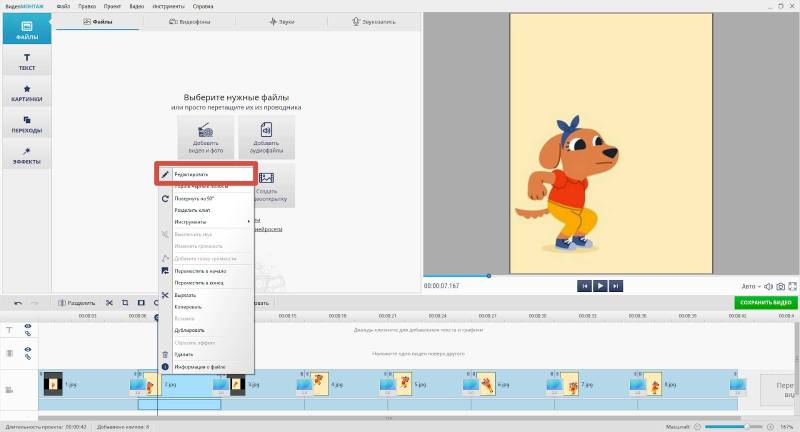The width and height of the screenshot is (800, 432).
Task: Skip to previous frame in the preview
Action: tap(585, 286)
